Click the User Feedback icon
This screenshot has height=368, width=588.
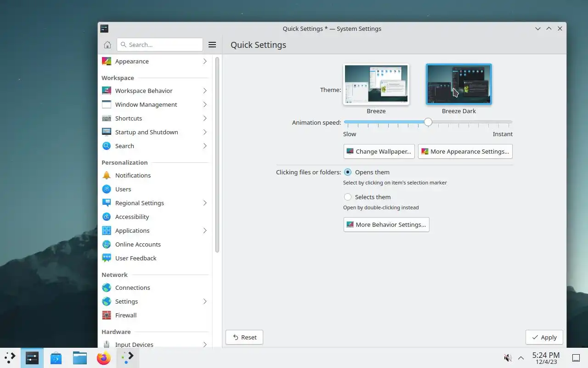(x=107, y=258)
